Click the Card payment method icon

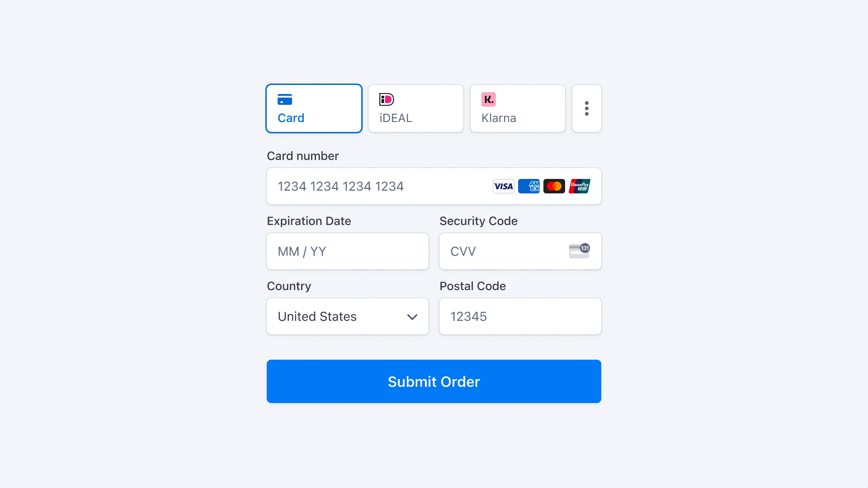(x=285, y=99)
